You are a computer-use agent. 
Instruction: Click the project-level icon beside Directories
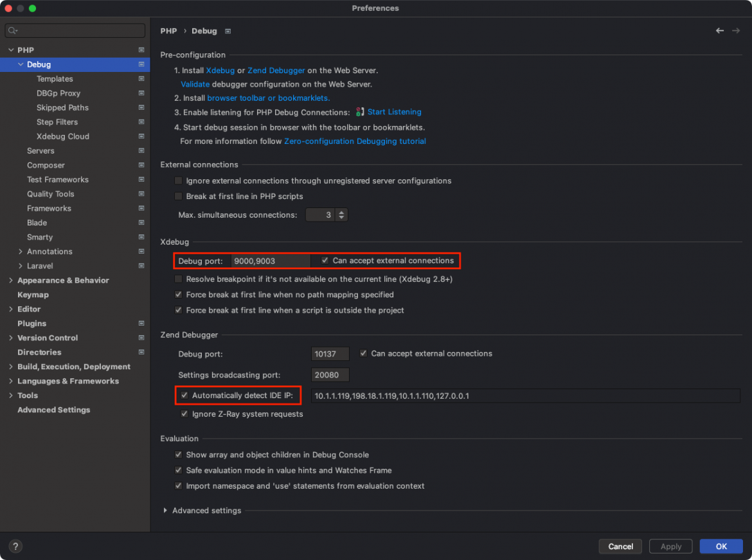[141, 352]
